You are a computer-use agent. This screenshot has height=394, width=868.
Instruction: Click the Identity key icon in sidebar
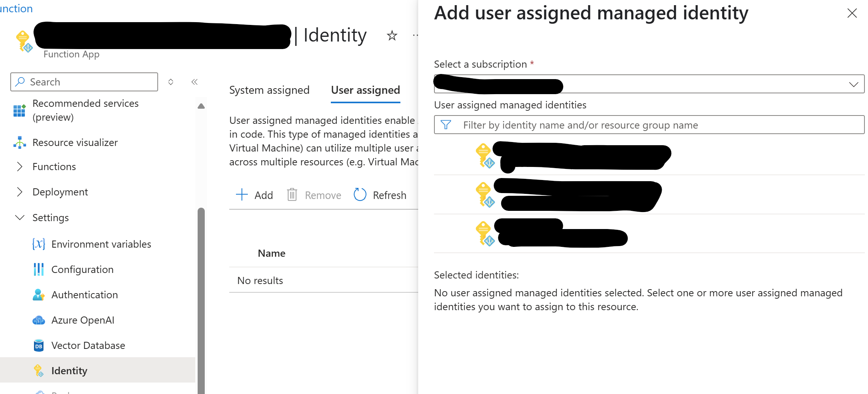(38, 371)
